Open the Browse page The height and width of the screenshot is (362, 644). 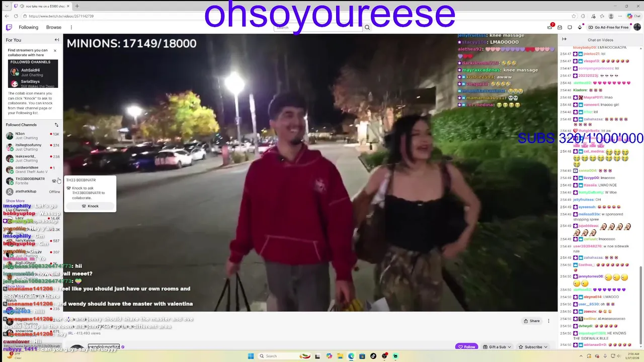(54, 27)
